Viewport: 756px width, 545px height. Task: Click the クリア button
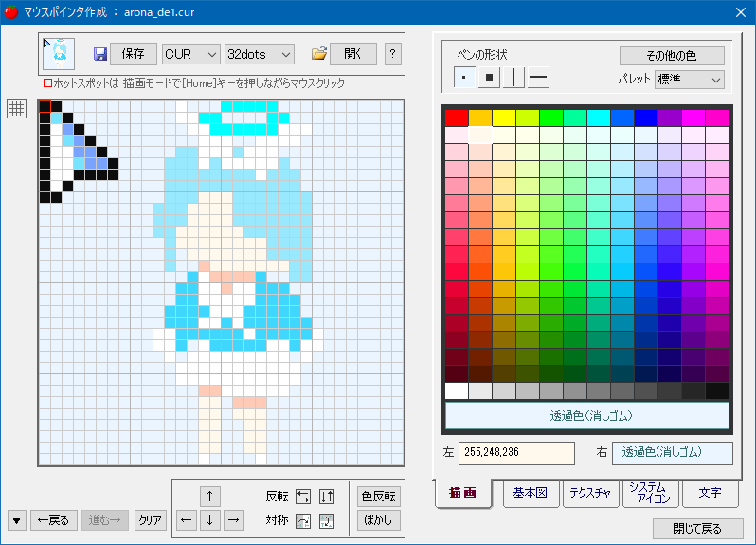tap(151, 520)
